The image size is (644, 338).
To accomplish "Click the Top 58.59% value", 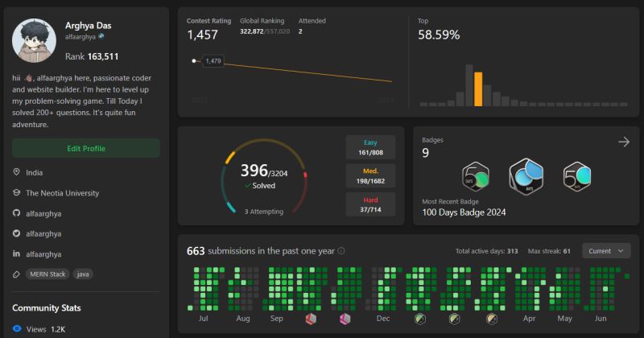I will coord(439,35).
